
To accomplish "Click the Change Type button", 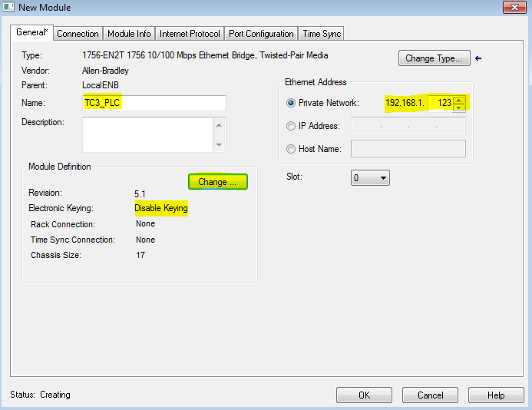I will pos(434,58).
